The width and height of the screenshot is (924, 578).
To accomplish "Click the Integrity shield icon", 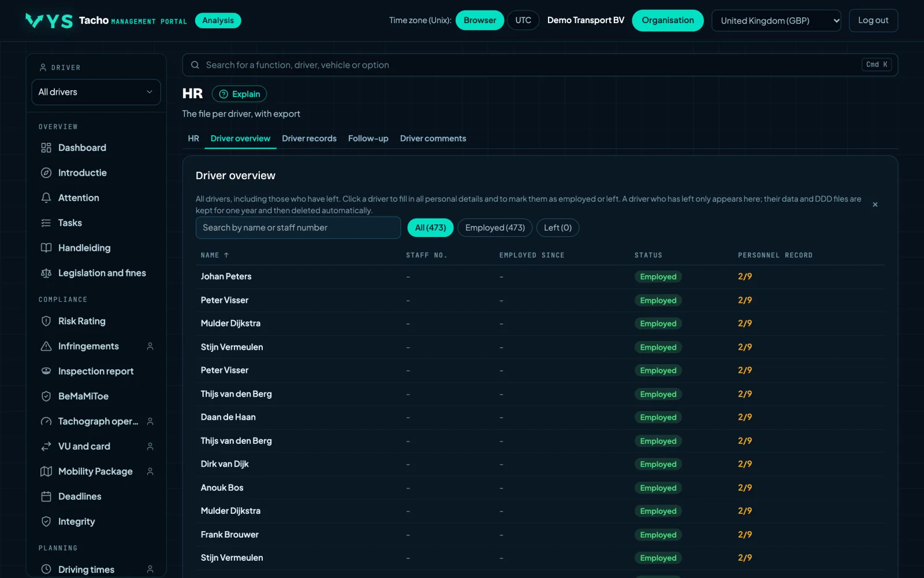I will (x=46, y=521).
